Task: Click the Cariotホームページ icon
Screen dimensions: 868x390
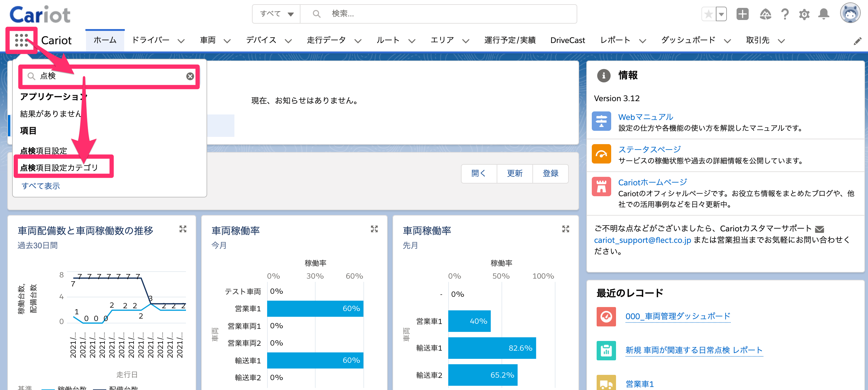Action: tap(601, 187)
